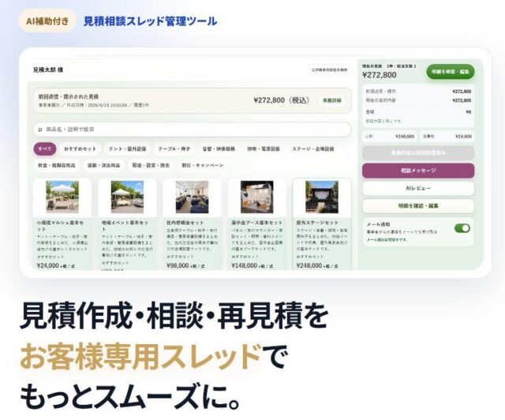Click the 消費税 ¥24,800 box
Screen dimensions: 505x420
tap(447, 137)
